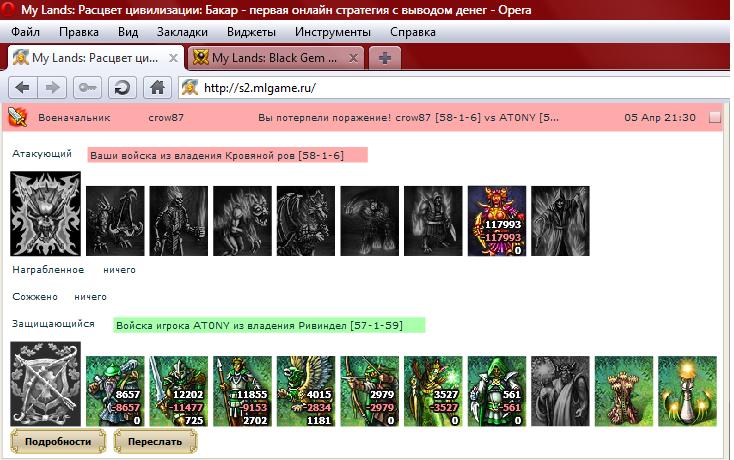Click the attacker unit showing 117993

tap(497, 221)
